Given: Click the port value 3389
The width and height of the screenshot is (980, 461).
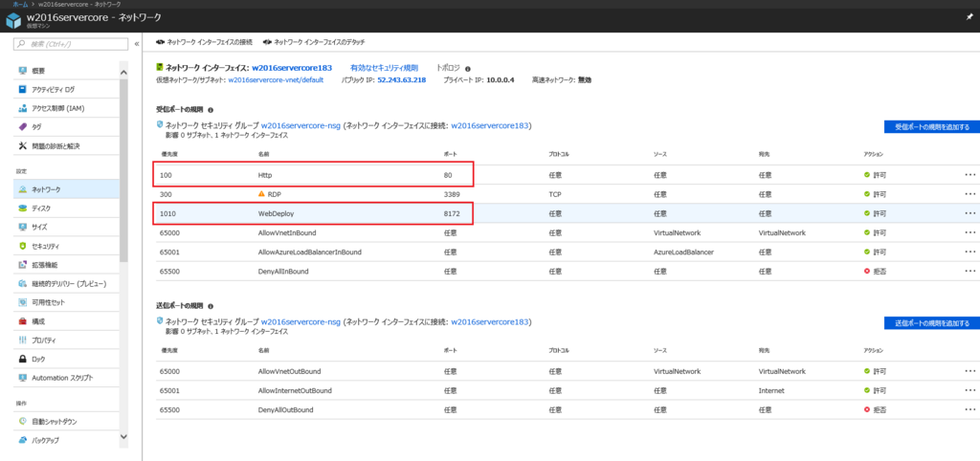Looking at the screenshot, I should 452,194.
